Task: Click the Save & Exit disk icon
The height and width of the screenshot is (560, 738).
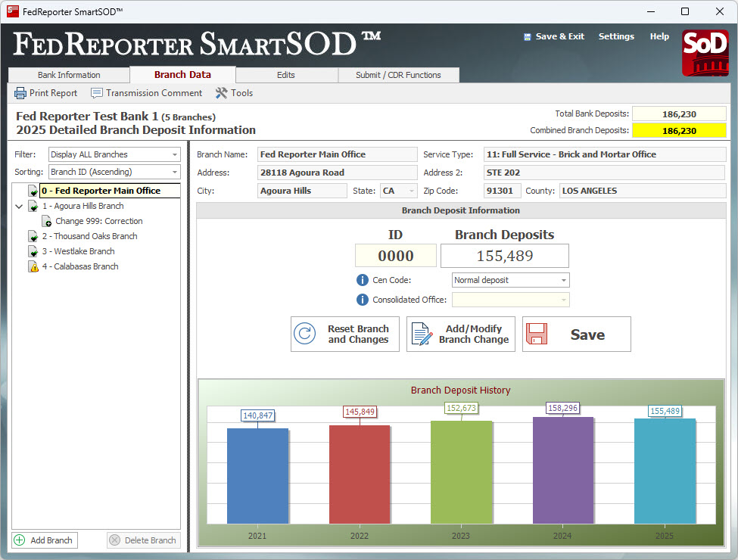Action: [527, 37]
